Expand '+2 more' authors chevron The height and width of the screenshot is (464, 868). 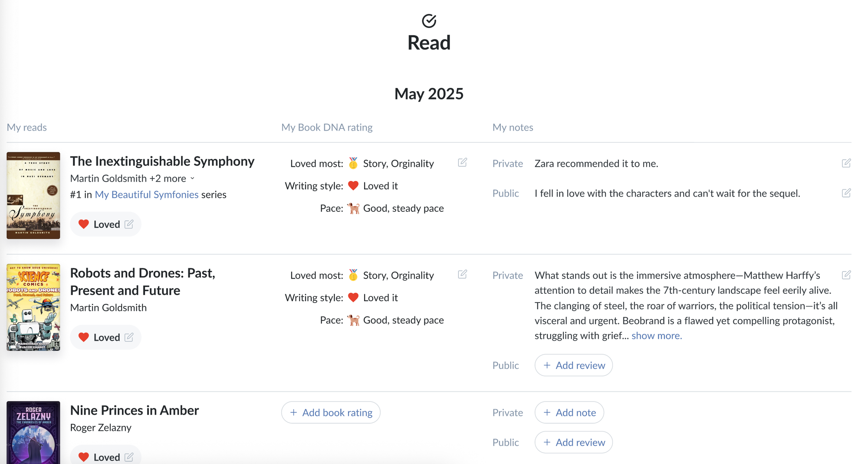pyautogui.click(x=192, y=178)
